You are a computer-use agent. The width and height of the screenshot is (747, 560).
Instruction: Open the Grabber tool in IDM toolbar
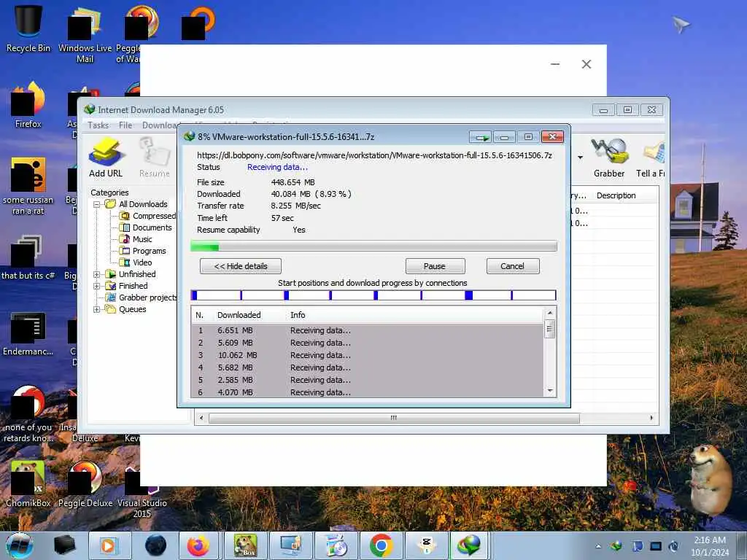609,158
